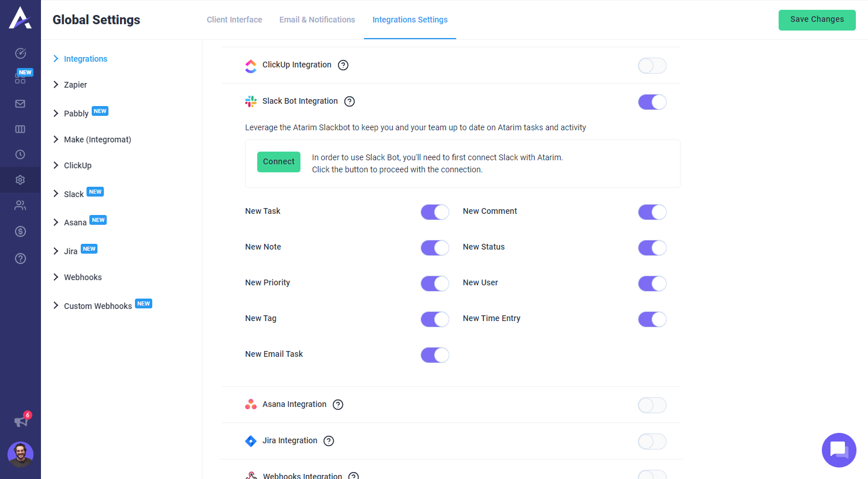Click the Save Changes button
Image resolution: width=868 pixels, height=479 pixels.
pyautogui.click(x=817, y=20)
